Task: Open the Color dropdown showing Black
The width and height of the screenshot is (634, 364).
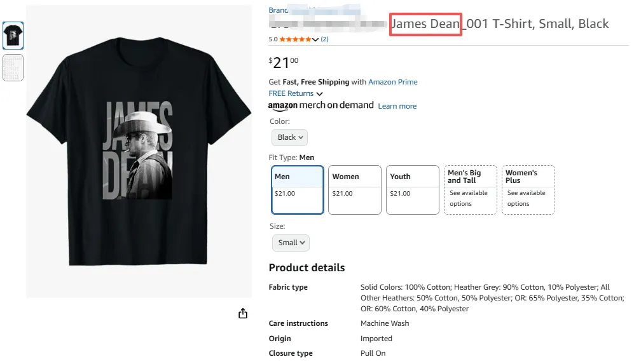Action: point(289,137)
